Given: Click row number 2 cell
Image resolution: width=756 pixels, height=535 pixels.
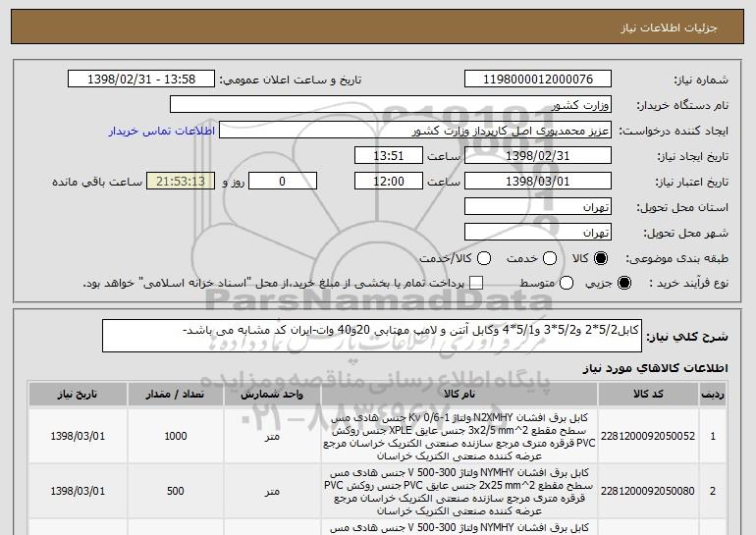Looking at the screenshot, I should click(713, 491).
